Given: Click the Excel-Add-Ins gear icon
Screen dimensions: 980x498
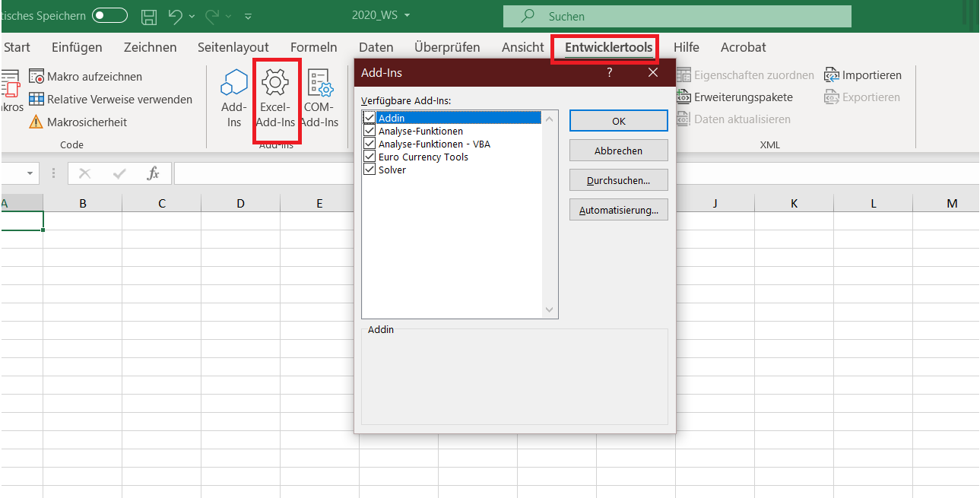Looking at the screenshot, I should click(x=274, y=82).
